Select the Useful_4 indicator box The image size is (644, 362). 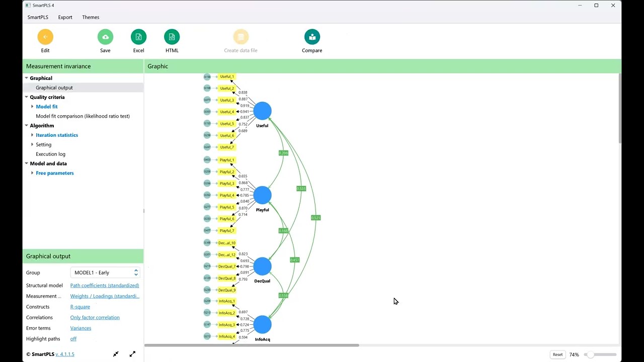(227, 112)
